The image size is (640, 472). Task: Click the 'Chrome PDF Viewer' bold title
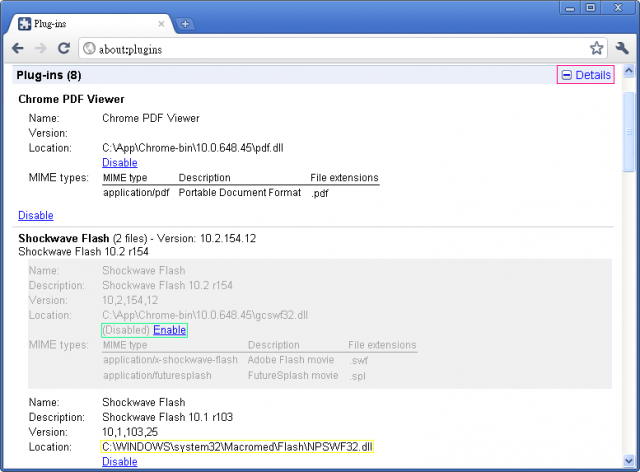(71, 99)
